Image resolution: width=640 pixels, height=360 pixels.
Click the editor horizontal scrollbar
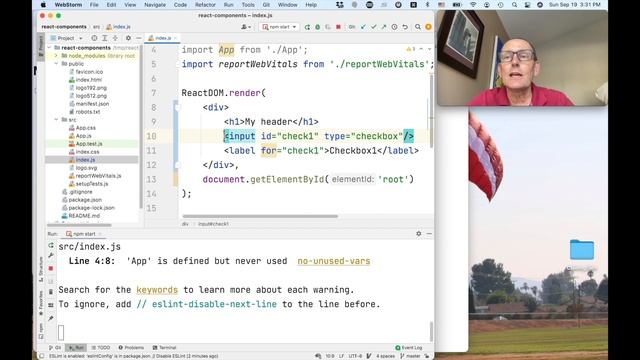[260, 216]
